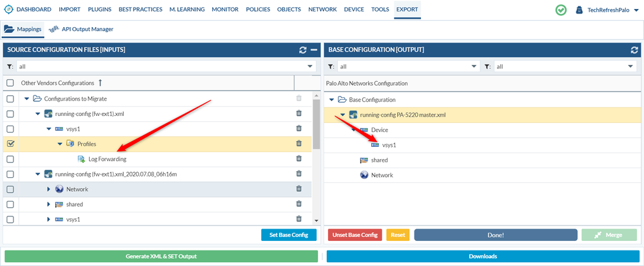
Task: Expand the source Network node
Action: pyautogui.click(x=48, y=189)
